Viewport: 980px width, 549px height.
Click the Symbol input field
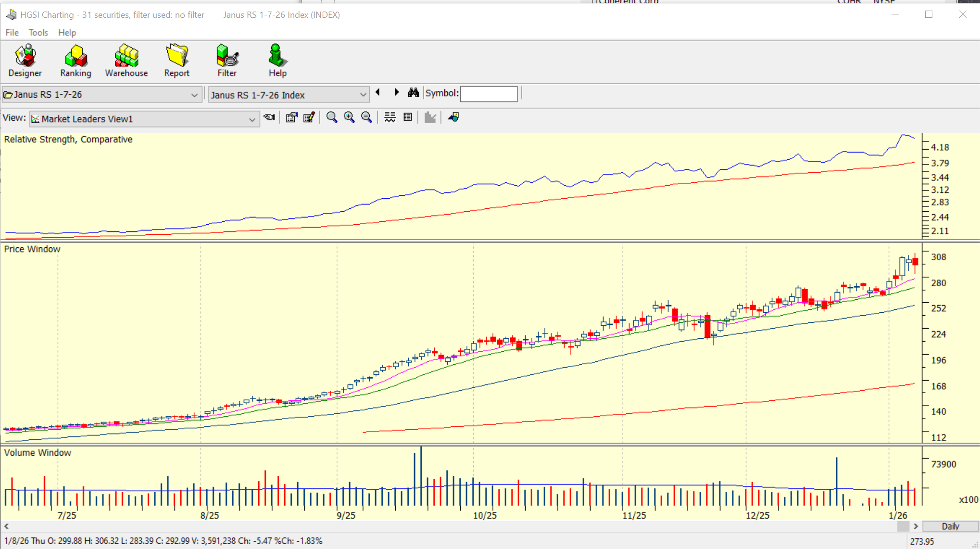489,94
